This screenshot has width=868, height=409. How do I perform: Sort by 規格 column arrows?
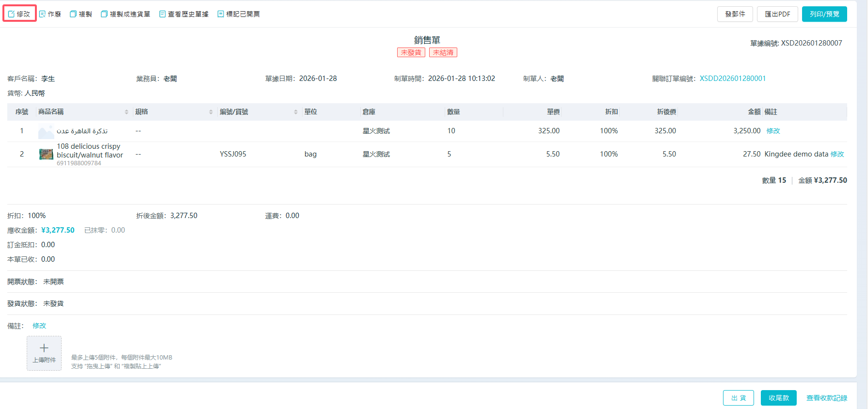(x=211, y=112)
